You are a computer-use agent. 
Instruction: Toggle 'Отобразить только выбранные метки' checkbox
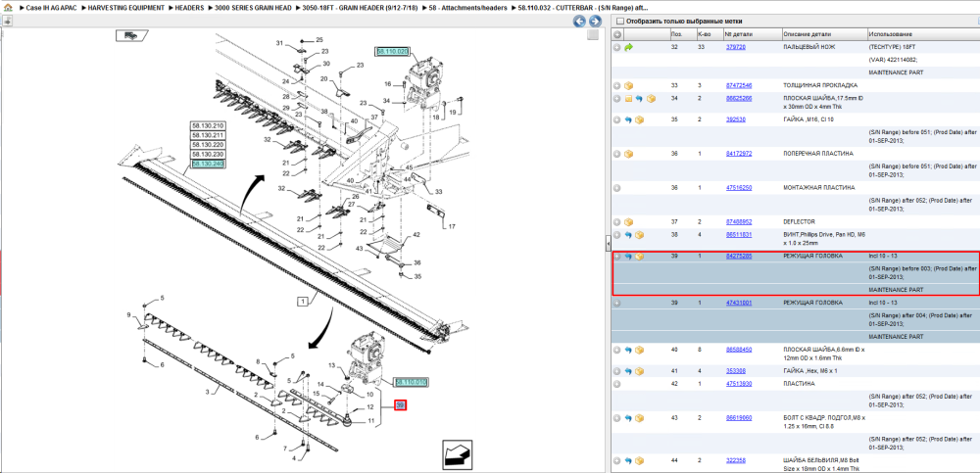[619, 22]
